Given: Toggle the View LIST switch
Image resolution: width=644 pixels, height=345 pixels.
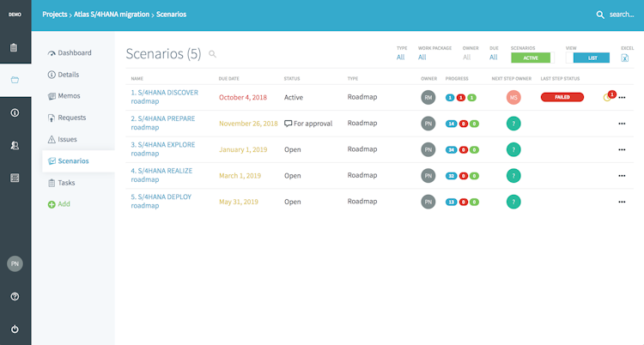Looking at the screenshot, I should pos(587,57).
